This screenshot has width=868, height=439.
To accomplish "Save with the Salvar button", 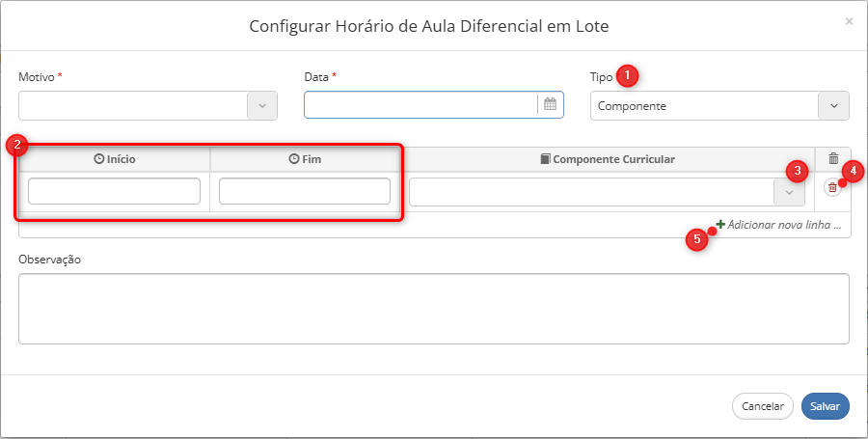I will pos(825,406).
